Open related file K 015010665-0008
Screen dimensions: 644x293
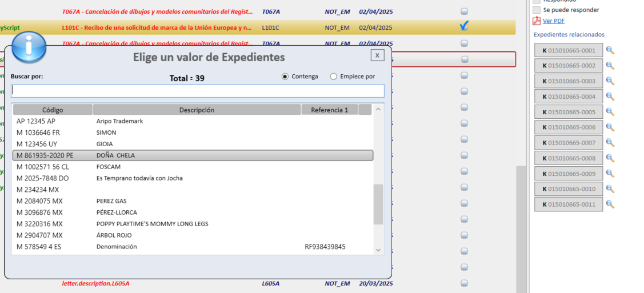click(x=569, y=158)
